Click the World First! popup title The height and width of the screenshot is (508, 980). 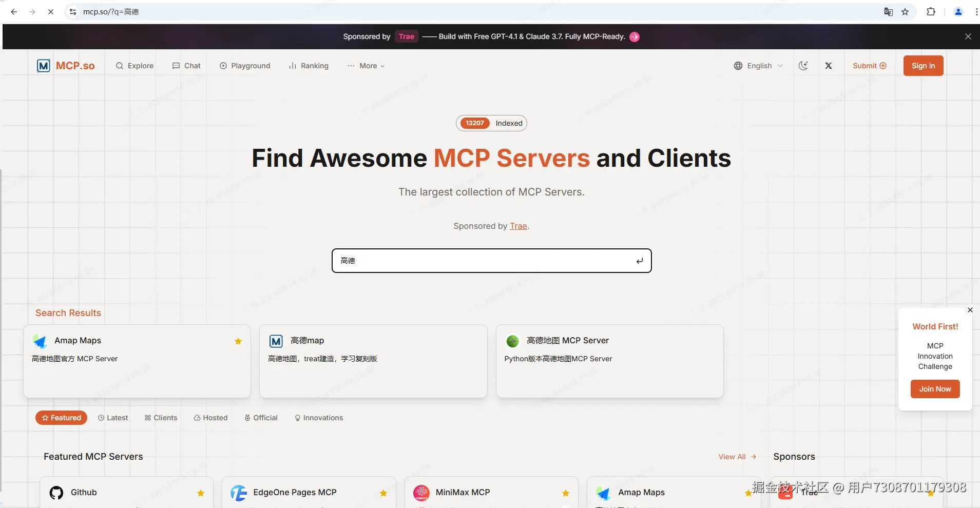(x=935, y=326)
